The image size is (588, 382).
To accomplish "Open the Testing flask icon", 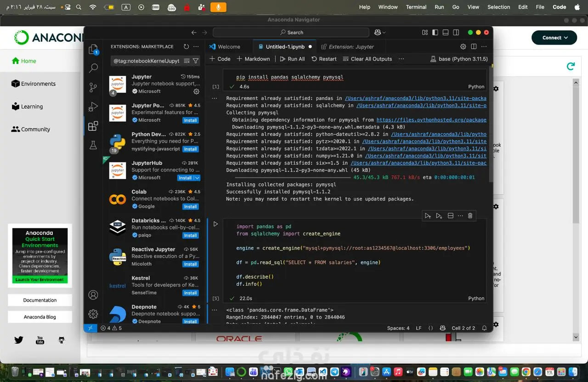I will (x=93, y=145).
